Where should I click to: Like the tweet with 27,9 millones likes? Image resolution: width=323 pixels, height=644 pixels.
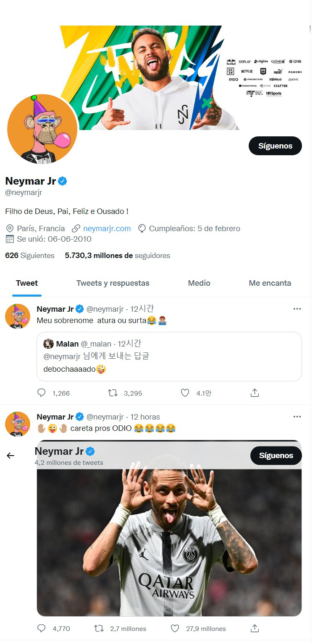click(x=175, y=628)
